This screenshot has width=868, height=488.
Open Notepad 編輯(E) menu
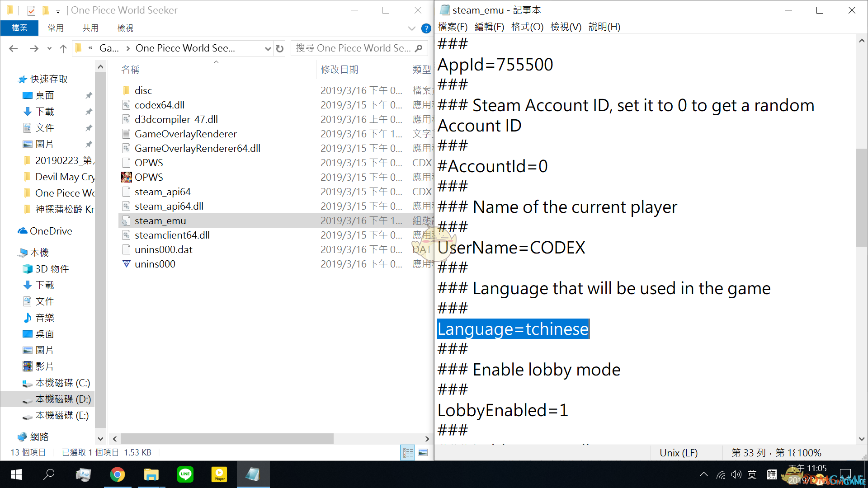489,27
